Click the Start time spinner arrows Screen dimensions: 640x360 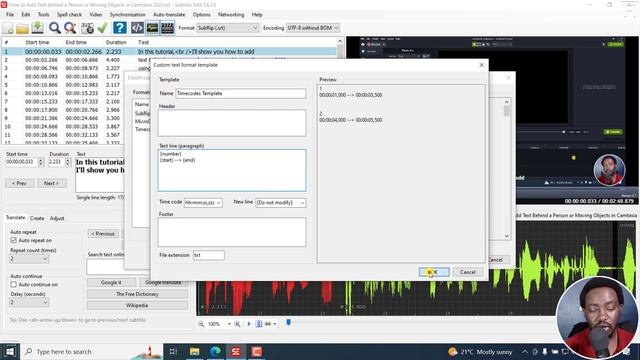point(40,162)
